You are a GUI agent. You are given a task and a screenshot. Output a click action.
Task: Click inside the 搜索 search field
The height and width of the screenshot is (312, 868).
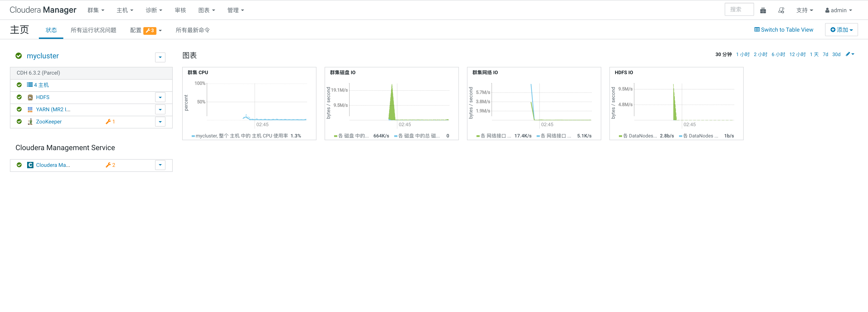[x=739, y=10]
